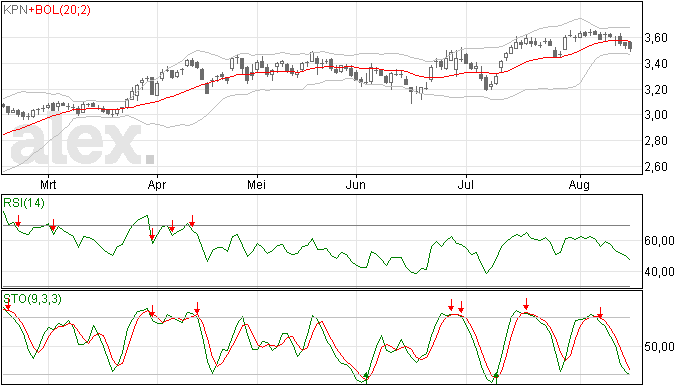Click the KPN+BOL(20;2) chart title

(x=47, y=10)
